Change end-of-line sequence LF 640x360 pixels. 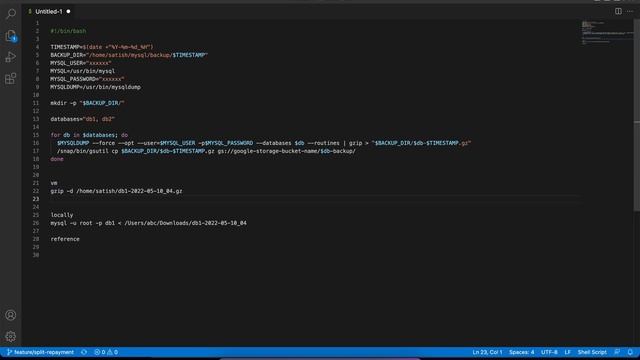567,352
